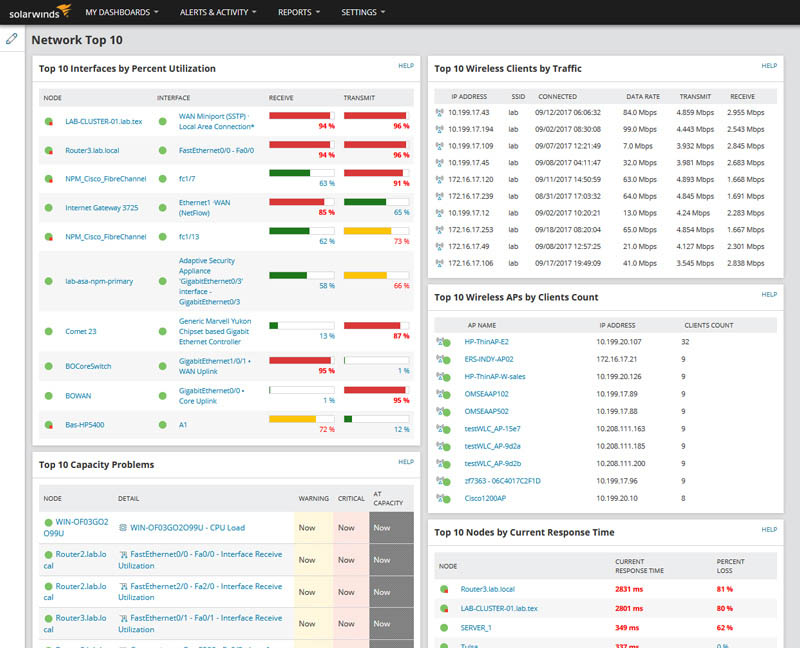Open WIN-OF03GO2O99U - CPU Load detail link
The width and height of the screenshot is (800, 648).
click(x=187, y=528)
